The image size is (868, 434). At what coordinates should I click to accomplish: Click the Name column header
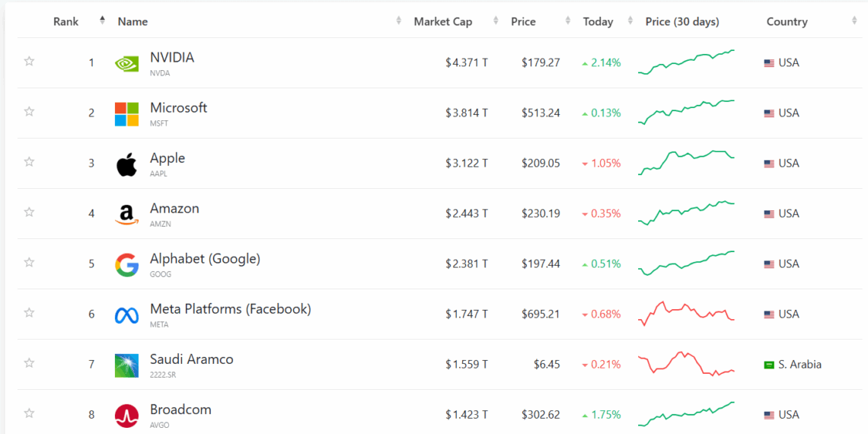tap(133, 21)
